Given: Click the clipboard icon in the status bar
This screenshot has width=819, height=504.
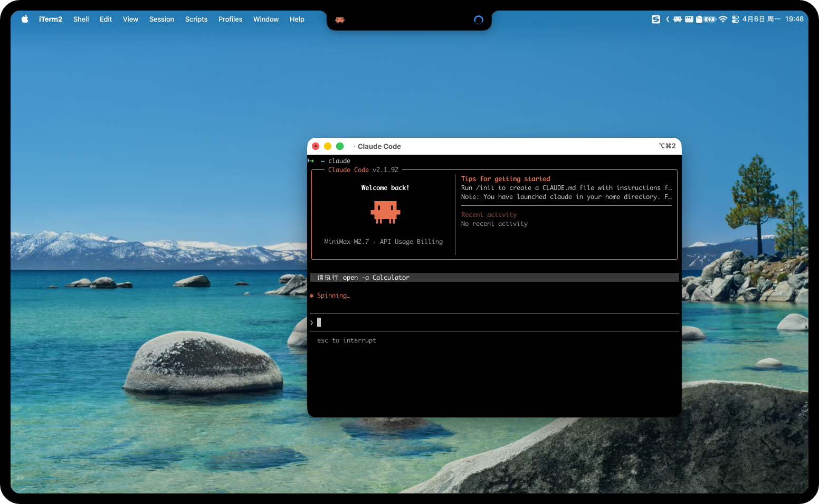Looking at the screenshot, I should point(699,19).
